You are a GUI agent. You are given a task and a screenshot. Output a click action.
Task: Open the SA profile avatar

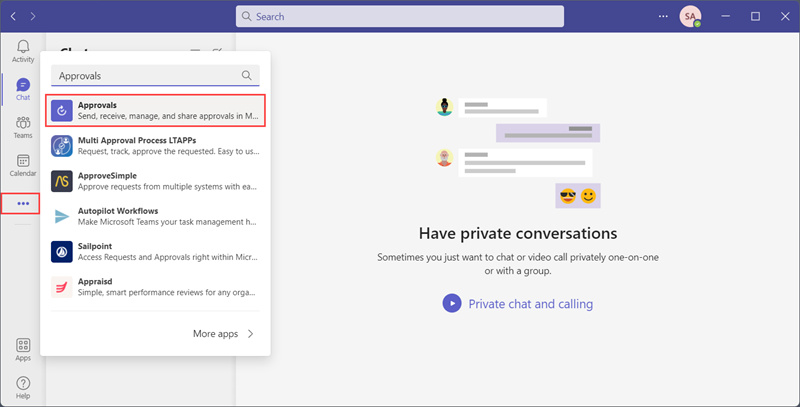tap(690, 16)
